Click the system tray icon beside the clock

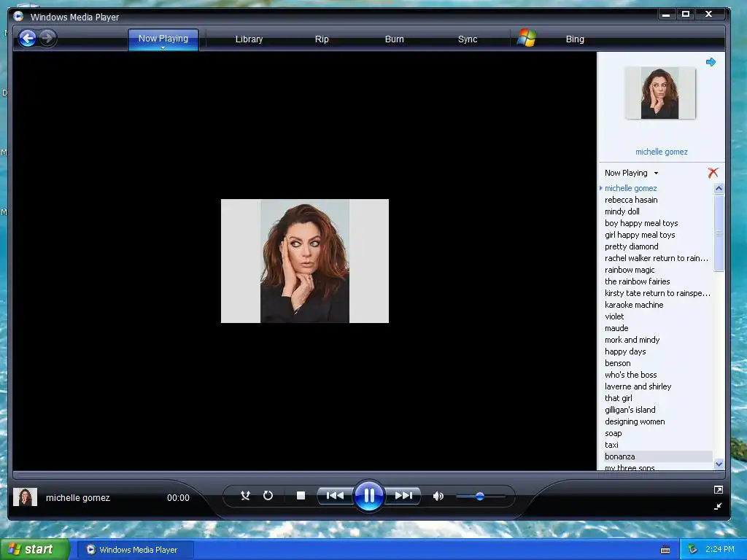click(x=693, y=549)
